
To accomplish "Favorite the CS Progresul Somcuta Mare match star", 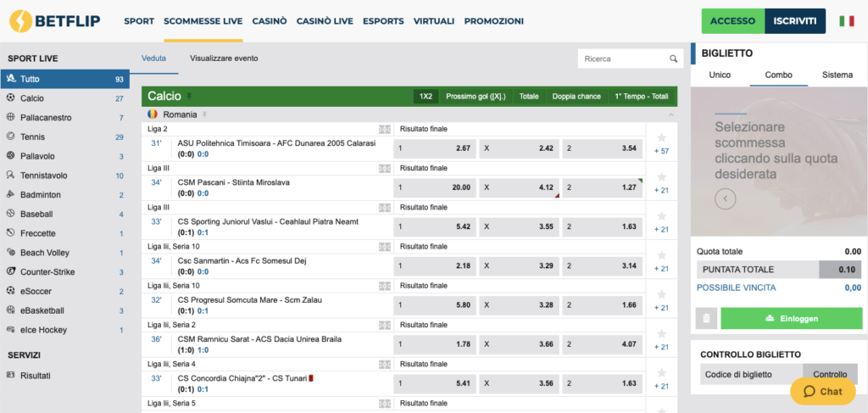I will (661, 295).
